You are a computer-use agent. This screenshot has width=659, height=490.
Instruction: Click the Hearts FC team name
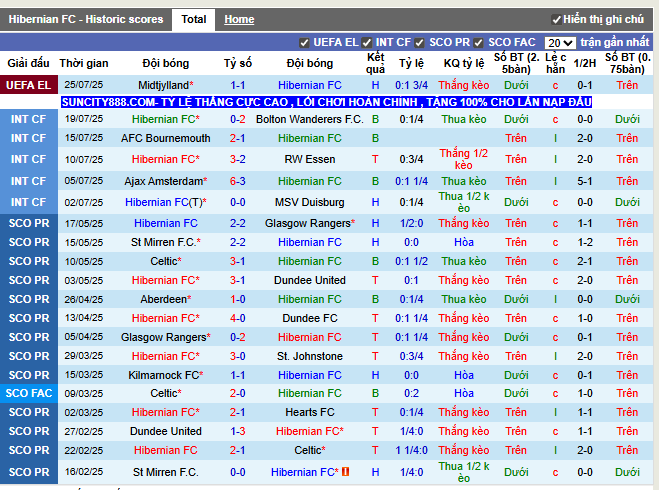(310, 412)
